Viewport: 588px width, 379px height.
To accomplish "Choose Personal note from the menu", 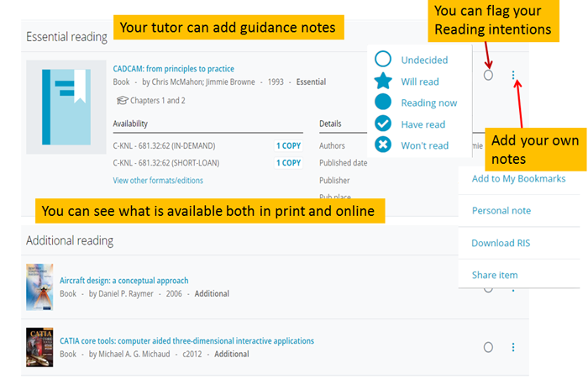I will tap(501, 210).
